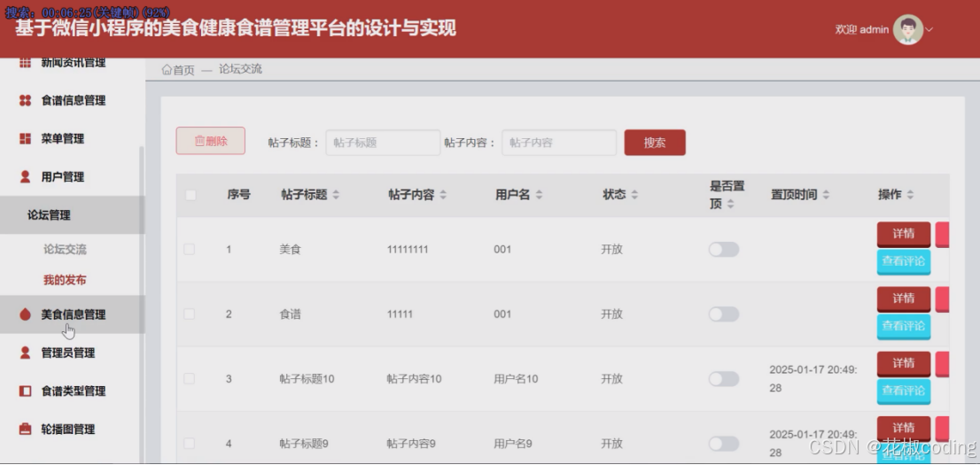This screenshot has width=980, height=465.
Task: Focus the 帖子标题 search field
Action: tap(383, 143)
